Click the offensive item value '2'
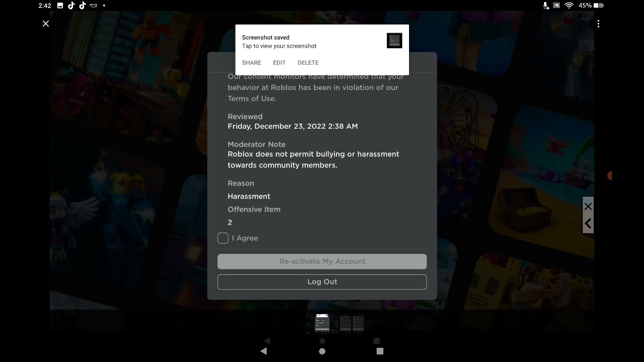Image resolution: width=644 pixels, height=362 pixels. tap(230, 222)
